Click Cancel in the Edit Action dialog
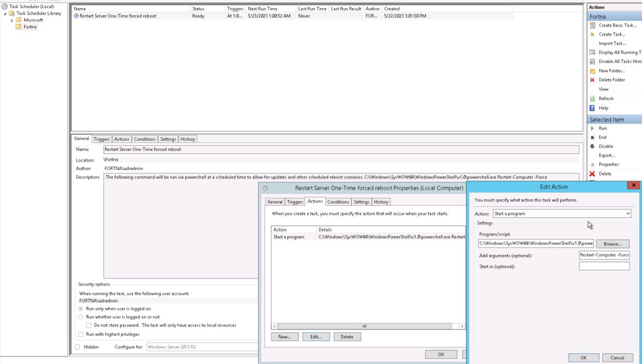The width and height of the screenshot is (642, 364). pyautogui.click(x=617, y=358)
